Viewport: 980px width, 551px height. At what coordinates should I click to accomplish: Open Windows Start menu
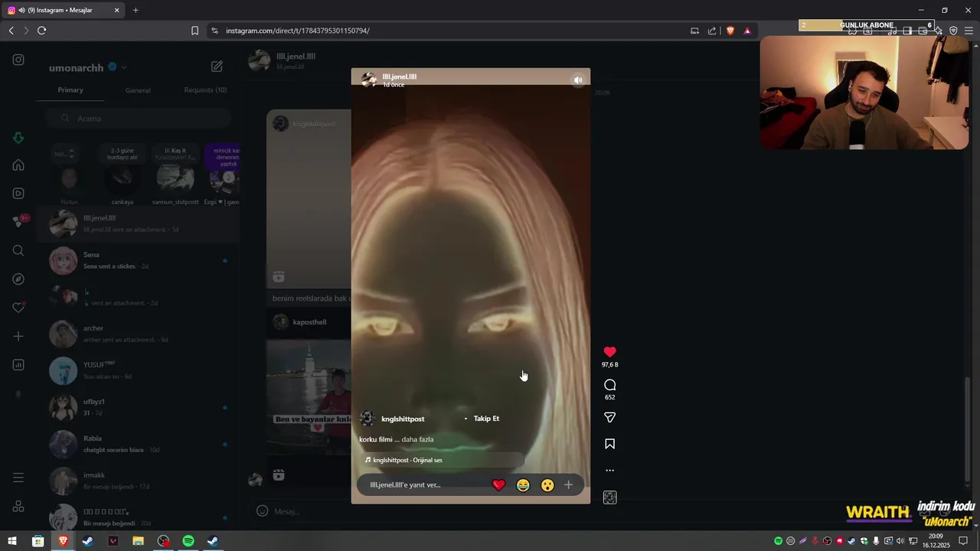point(12,541)
